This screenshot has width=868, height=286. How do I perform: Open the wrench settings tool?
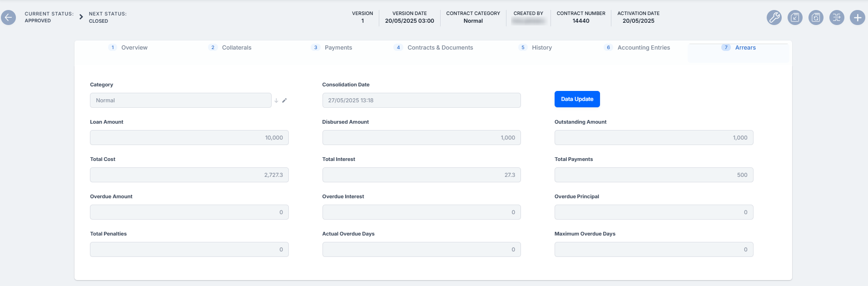click(774, 18)
